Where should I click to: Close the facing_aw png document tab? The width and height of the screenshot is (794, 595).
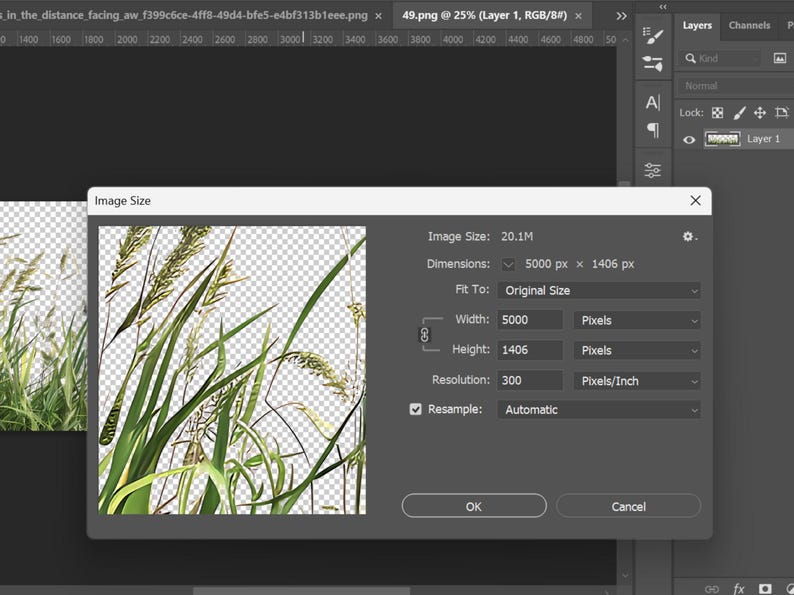coord(378,16)
